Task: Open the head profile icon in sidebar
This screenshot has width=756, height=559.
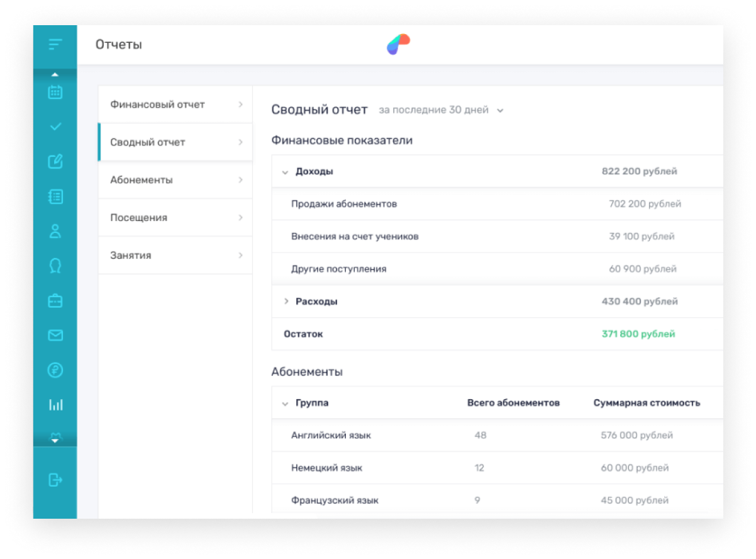Action: click(x=55, y=266)
